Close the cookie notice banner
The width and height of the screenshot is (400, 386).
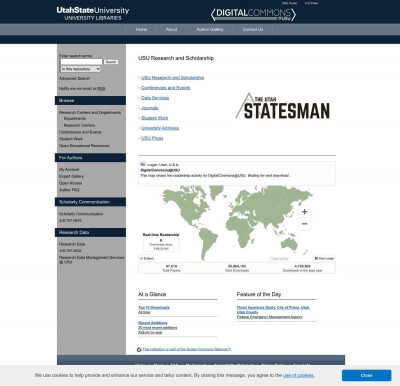(366, 375)
